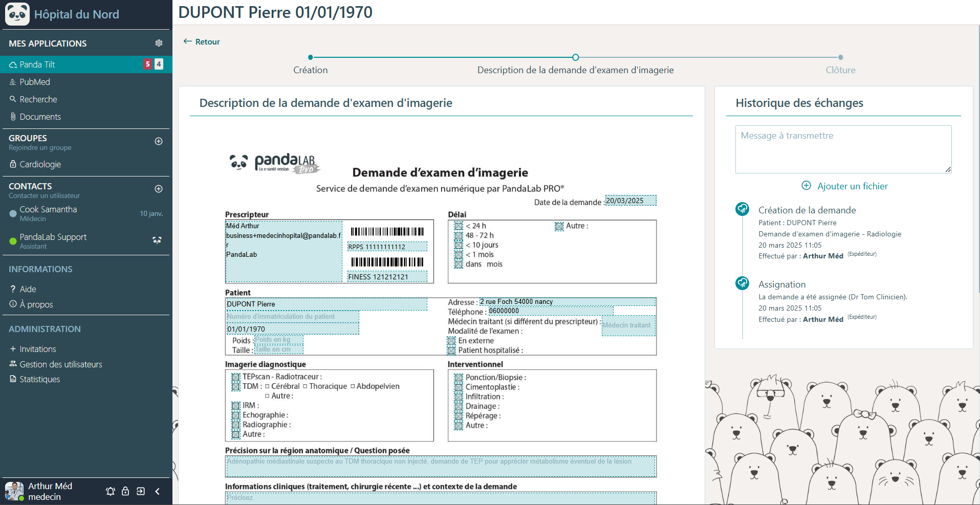Click the add contact plus icon
Screen dimensions: 980x505
coord(159,189)
